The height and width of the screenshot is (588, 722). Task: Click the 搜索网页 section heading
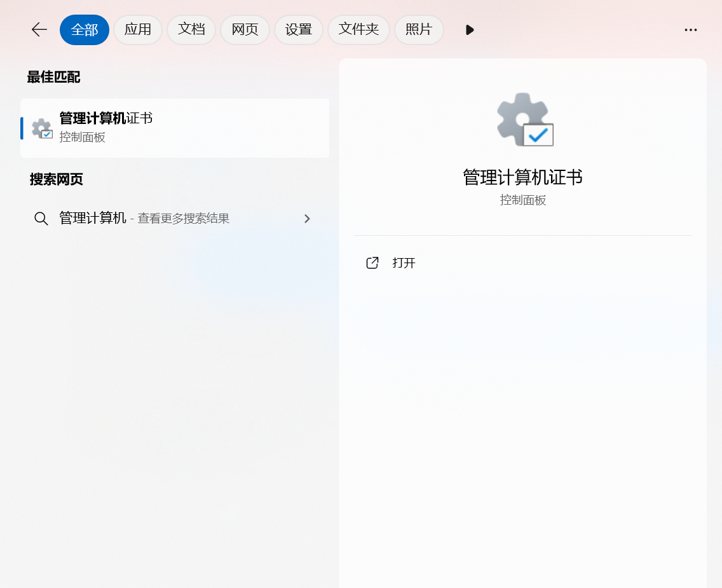[56, 179]
